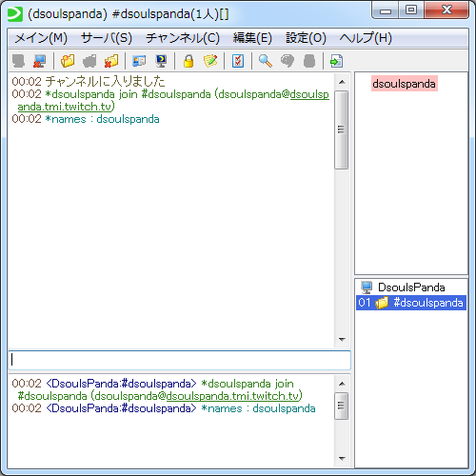The width and height of the screenshot is (476, 476).
Task: Close the LimeChat window
Action: tap(446, 10)
